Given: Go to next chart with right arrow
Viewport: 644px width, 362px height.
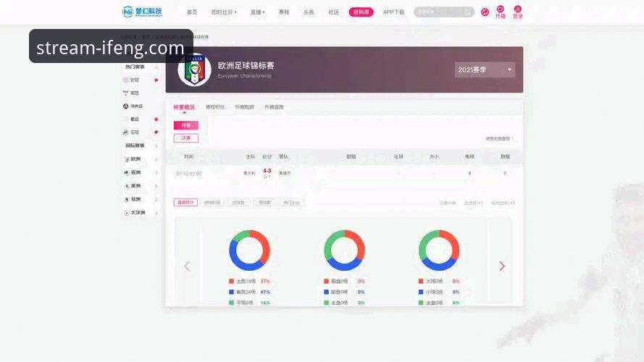Looking at the screenshot, I should [502, 266].
